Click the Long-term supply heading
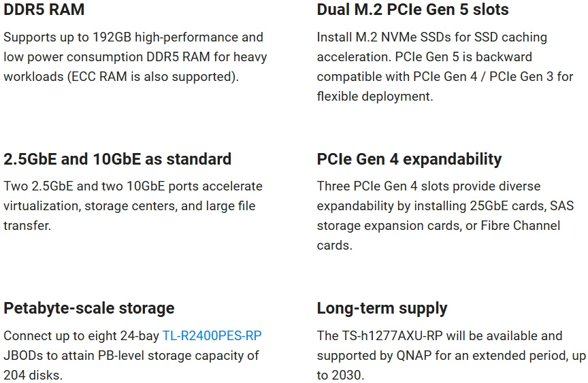The image size is (588, 383). point(382,308)
